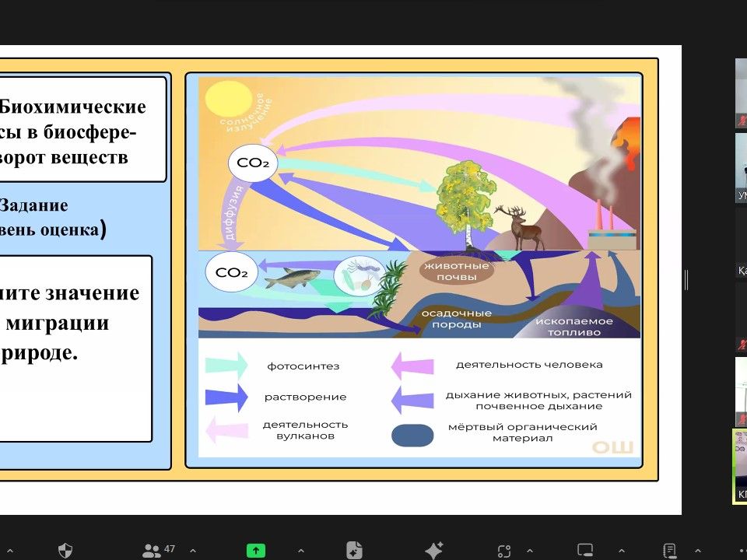Click the gallery panel resize handle
The height and width of the screenshot is (560, 747).
tap(686, 279)
